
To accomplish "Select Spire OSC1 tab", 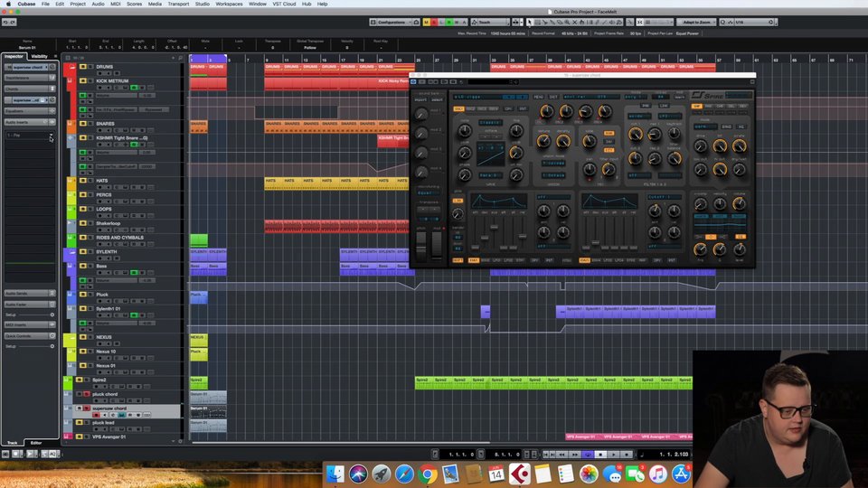I will point(458,109).
